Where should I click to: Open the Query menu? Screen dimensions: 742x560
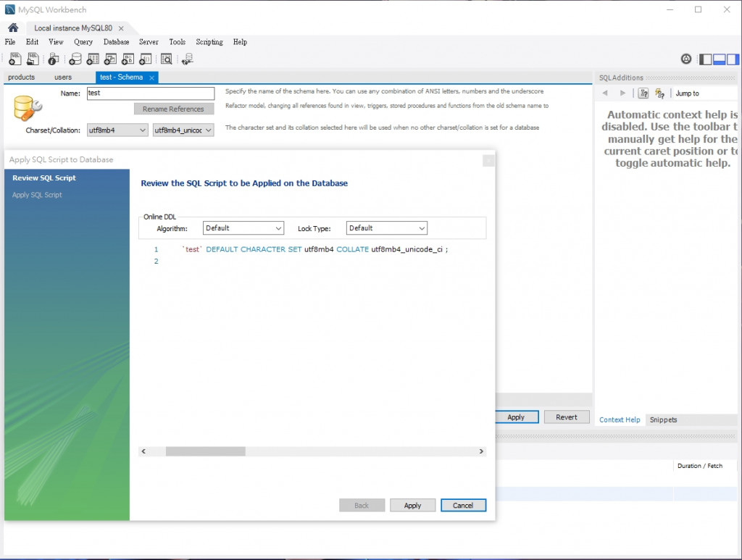(x=83, y=41)
